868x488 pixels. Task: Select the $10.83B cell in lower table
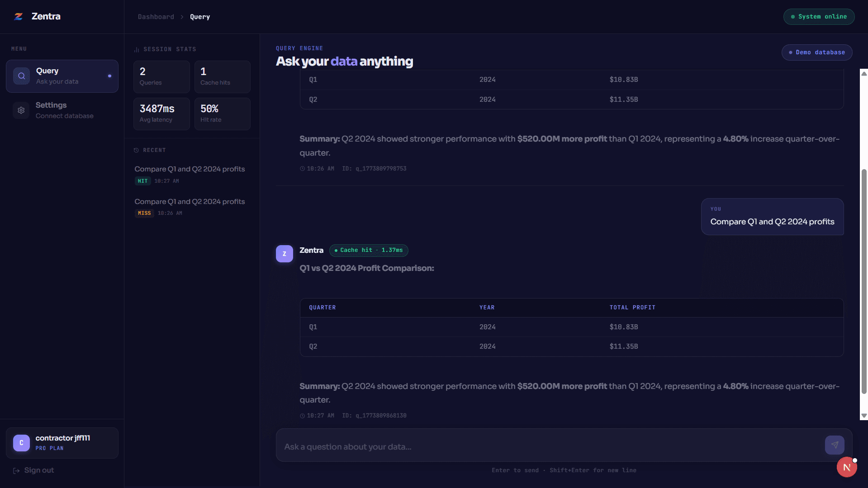click(624, 327)
